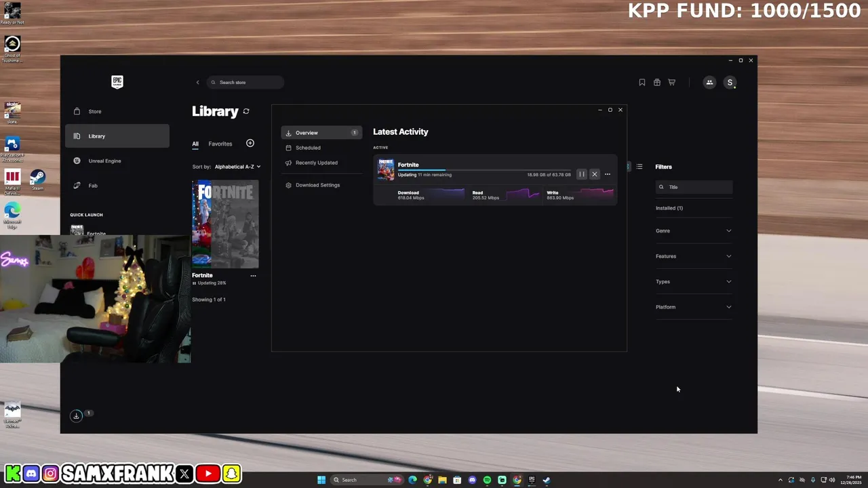
Task: Show hidden system tray icons
Action: pos(780,480)
